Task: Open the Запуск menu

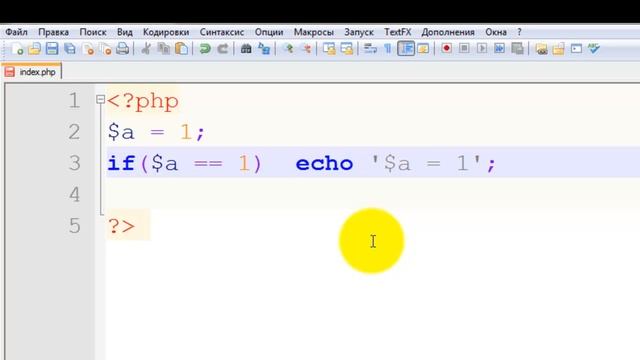Action: (359, 32)
